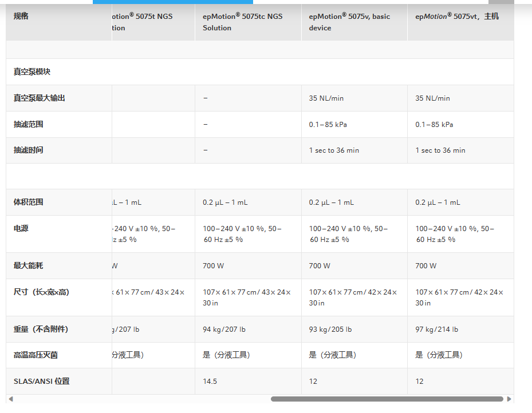Click the horizontal scrollbar thumb

(387, 399)
